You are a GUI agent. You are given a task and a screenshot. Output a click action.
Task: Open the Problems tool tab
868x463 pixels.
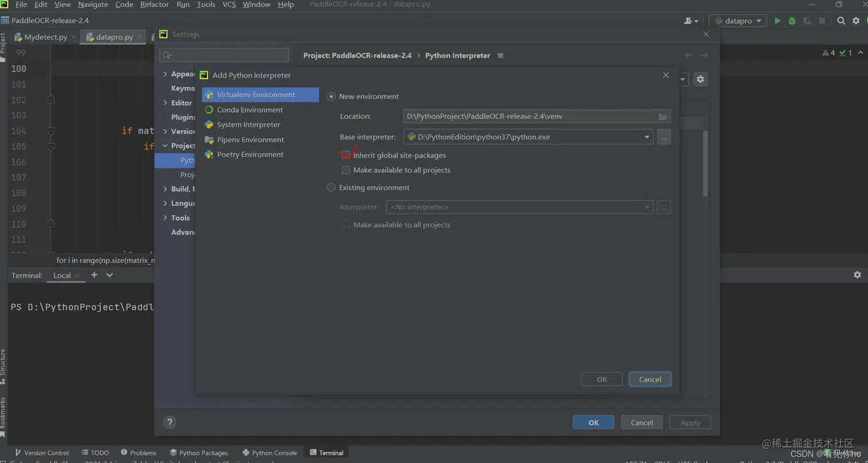click(138, 453)
